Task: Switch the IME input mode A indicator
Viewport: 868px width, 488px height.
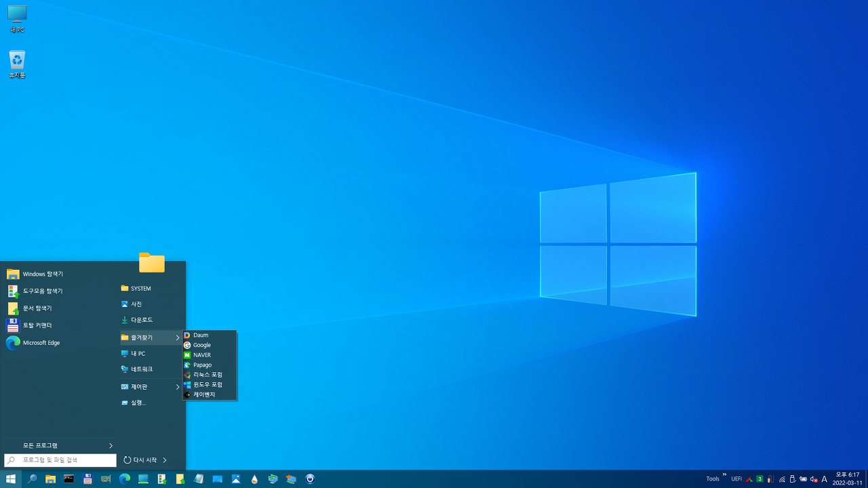Action: [825, 479]
